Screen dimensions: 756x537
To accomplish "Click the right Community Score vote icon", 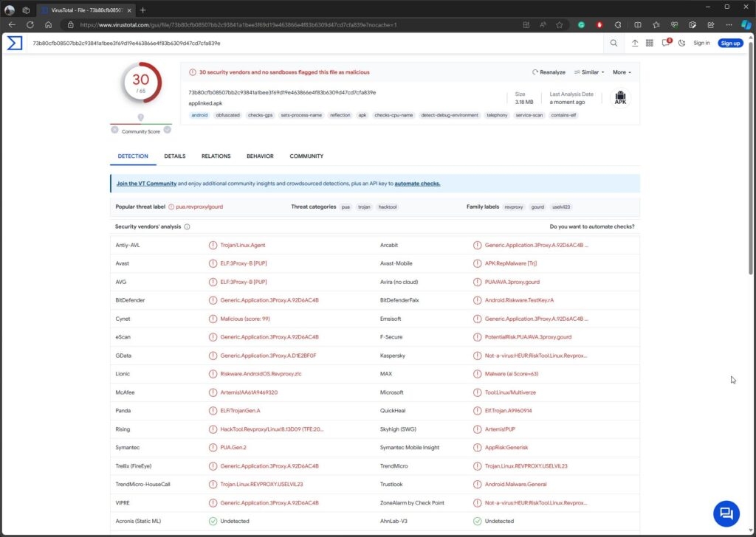I will coord(168,130).
